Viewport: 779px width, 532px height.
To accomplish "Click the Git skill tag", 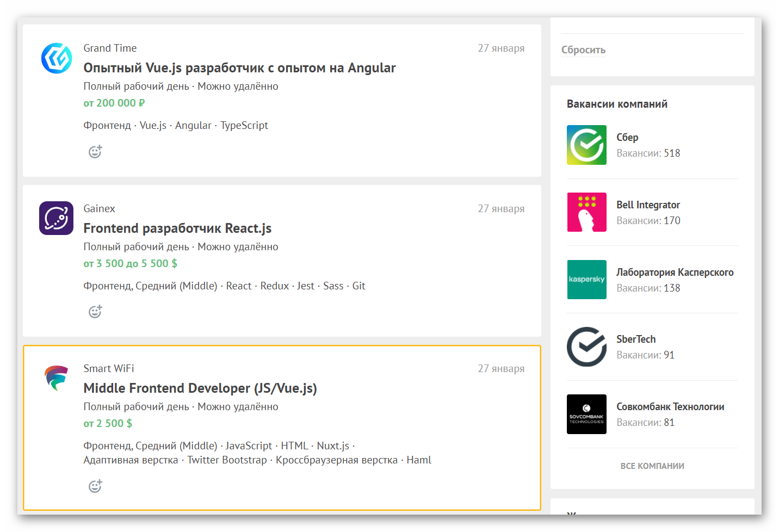I will (359, 286).
